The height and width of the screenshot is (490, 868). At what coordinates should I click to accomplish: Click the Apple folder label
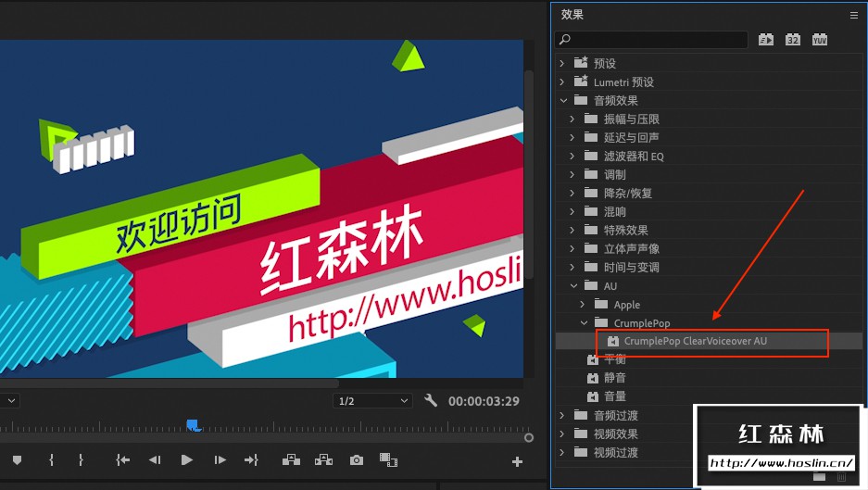point(626,305)
